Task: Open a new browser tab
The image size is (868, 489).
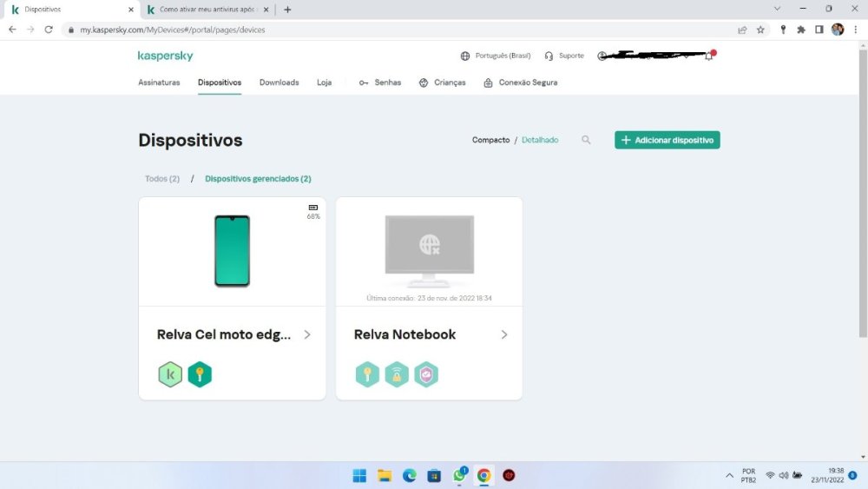Action: click(287, 10)
